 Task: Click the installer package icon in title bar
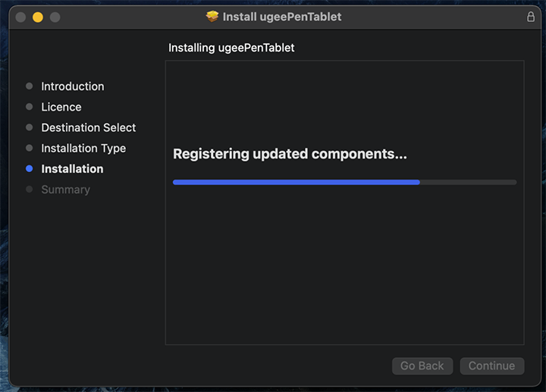pos(212,17)
